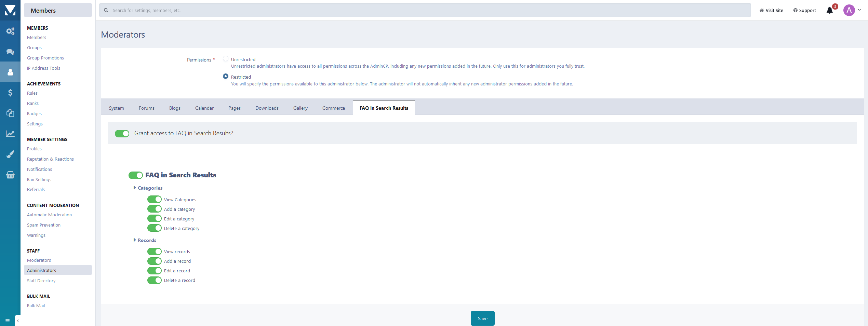Turn off the Delete a record toggle
The width and height of the screenshot is (868, 326).
tap(154, 280)
